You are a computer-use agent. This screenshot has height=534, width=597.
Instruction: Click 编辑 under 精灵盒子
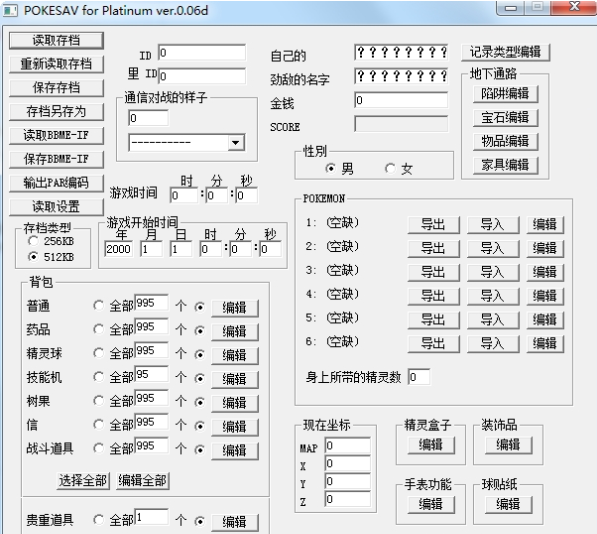pyautogui.click(x=431, y=445)
